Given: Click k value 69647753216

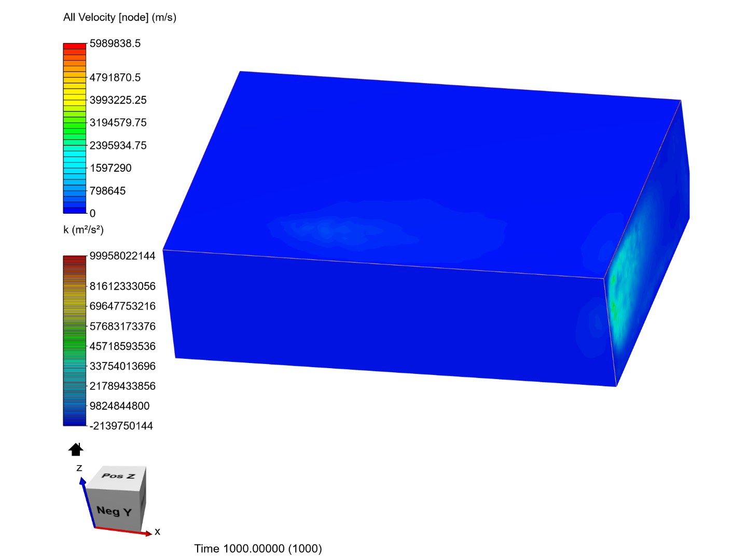Looking at the screenshot, I should coord(122,306).
